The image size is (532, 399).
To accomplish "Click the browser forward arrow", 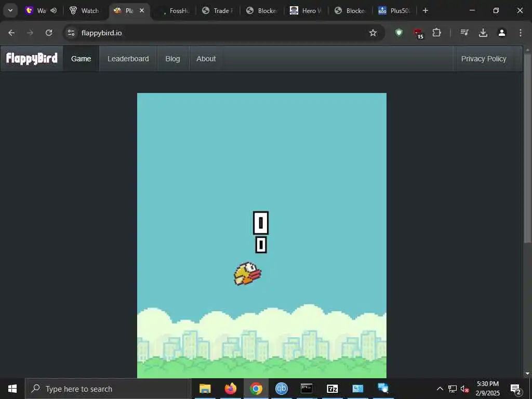I will click(x=30, y=33).
